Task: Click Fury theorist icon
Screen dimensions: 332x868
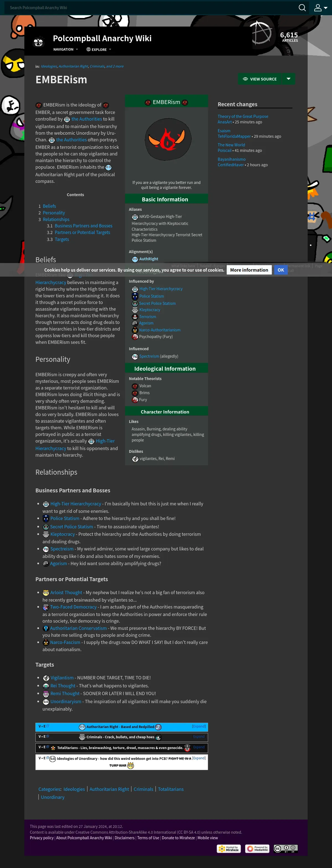Action: pyautogui.click(x=135, y=400)
